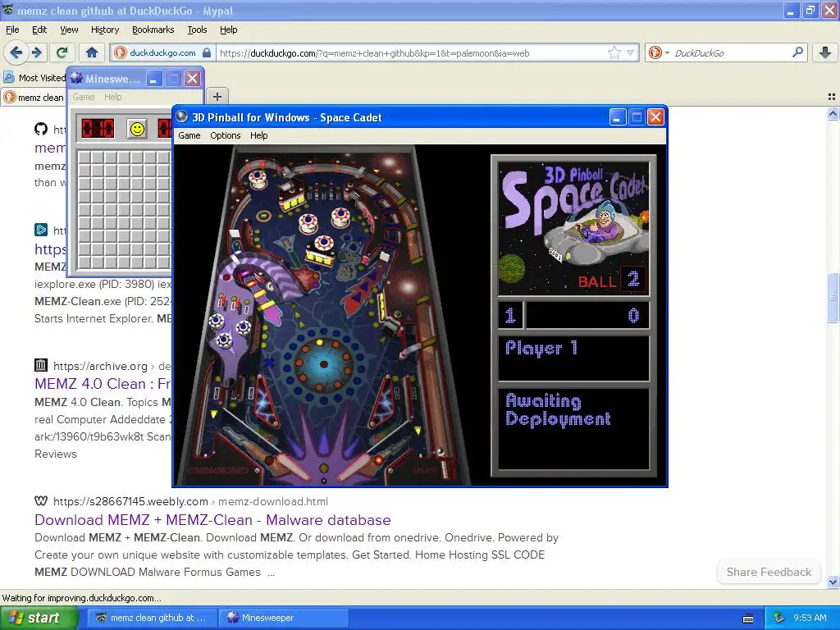Click the GitHub favicon in results
The image size is (840, 630).
pyautogui.click(x=41, y=129)
